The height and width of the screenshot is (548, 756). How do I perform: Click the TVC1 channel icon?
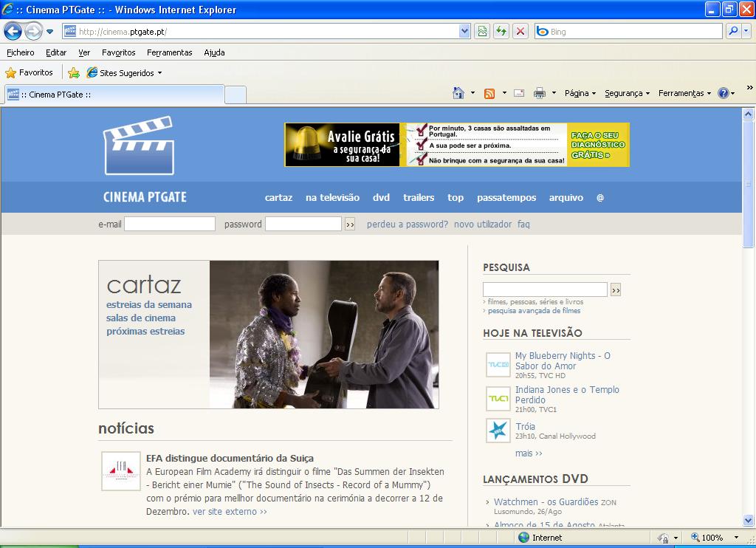[x=498, y=399]
